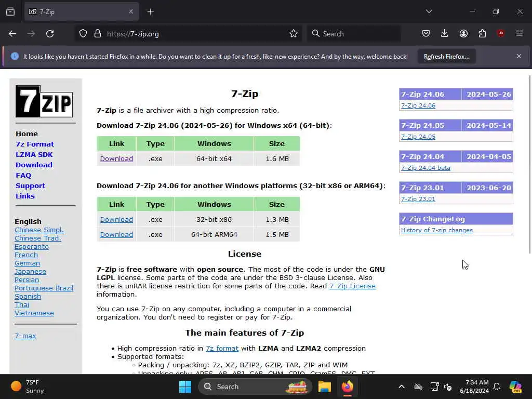Open the 7z format link
532x399 pixels.
coord(222,349)
